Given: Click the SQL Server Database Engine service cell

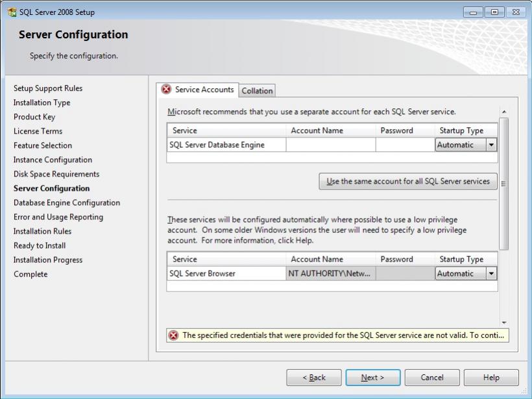Looking at the screenshot, I should pyautogui.click(x=226, y=145).
